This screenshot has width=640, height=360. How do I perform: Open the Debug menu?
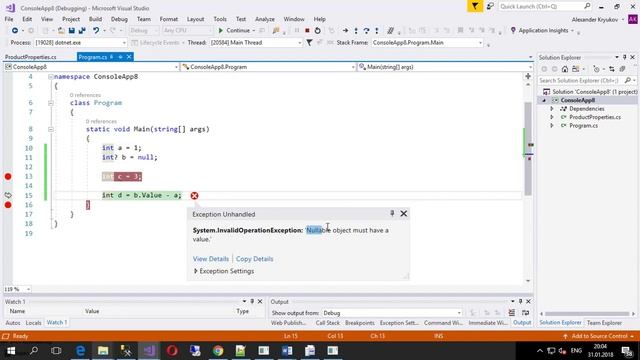pos(119,19)
